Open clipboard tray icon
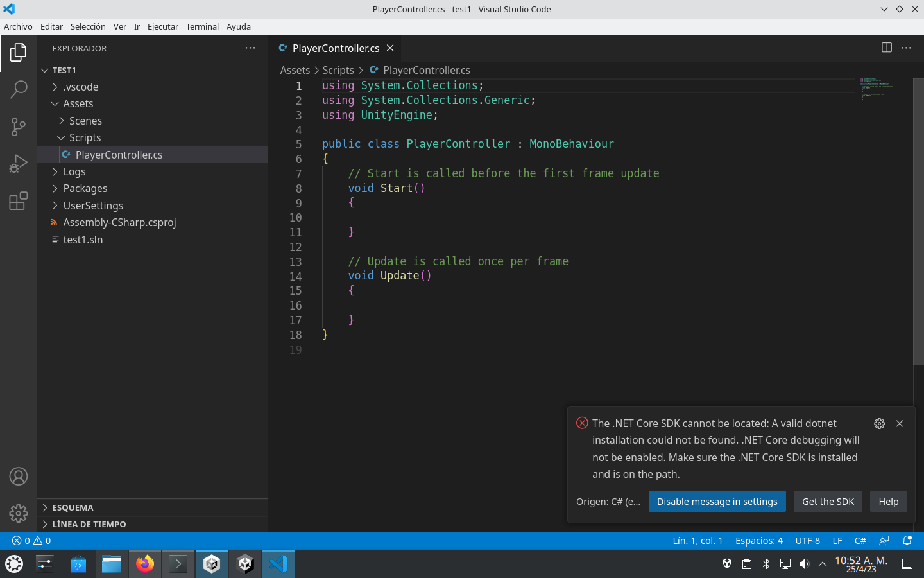 point(746,564)
